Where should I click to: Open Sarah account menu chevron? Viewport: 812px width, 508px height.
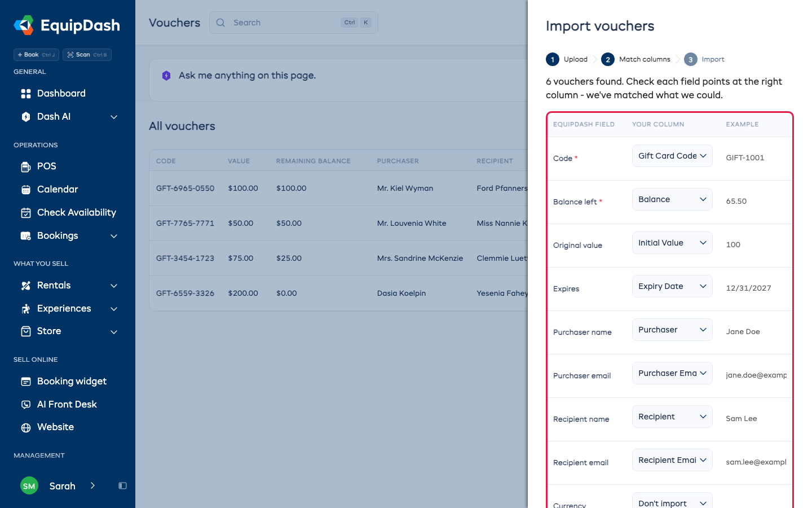pos(92,486)
